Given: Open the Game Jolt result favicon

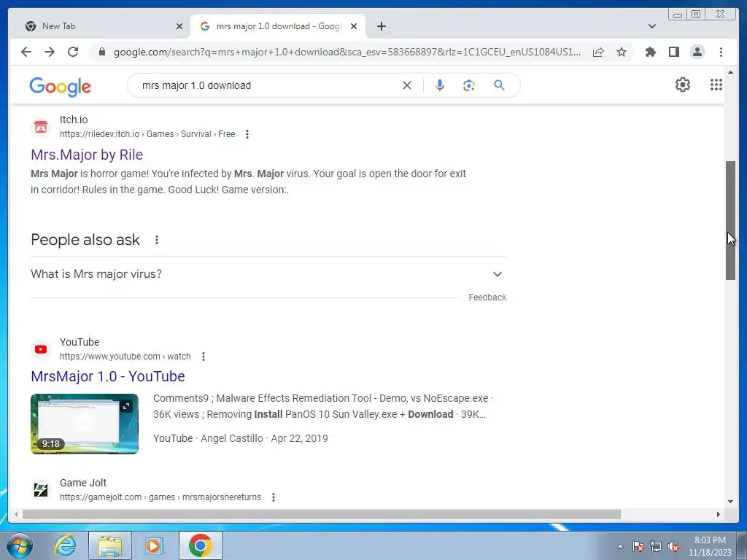Looking at the screenshot, I should click(41, 490).
